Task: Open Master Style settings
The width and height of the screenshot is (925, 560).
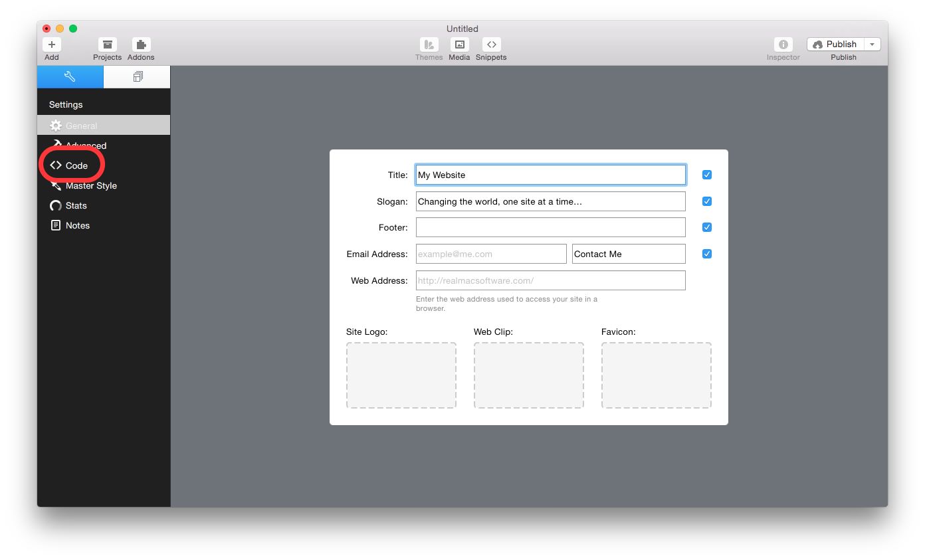Action: [104, 185]
